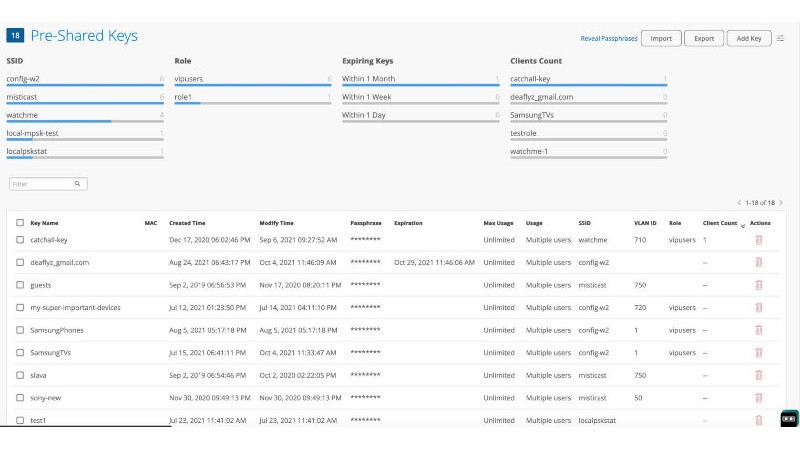Open the chat assistant bot icon
800x450 pixels.
[788, 419]
